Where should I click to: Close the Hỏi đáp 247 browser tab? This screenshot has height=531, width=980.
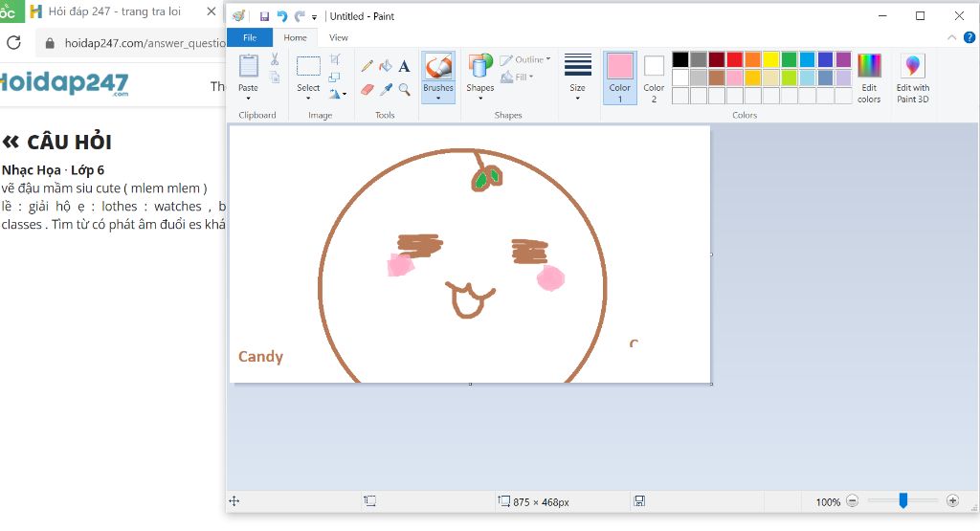coord(212,11)
